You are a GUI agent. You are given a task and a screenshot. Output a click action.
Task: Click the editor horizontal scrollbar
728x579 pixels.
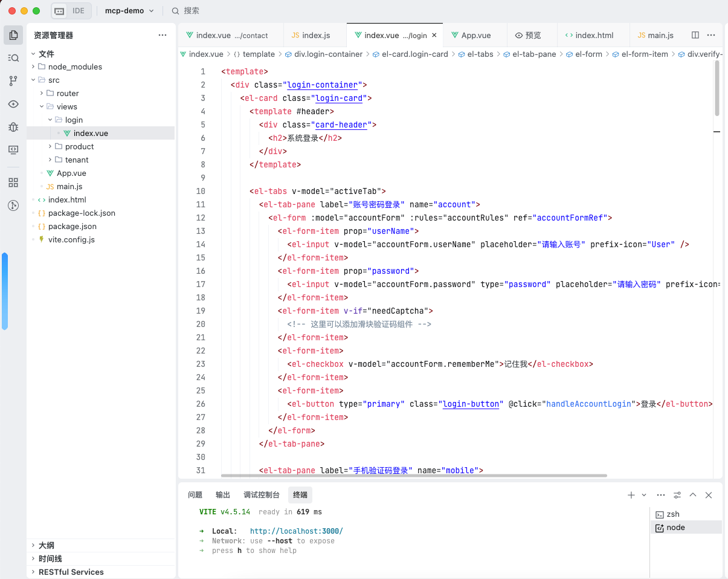coord(414,476)
